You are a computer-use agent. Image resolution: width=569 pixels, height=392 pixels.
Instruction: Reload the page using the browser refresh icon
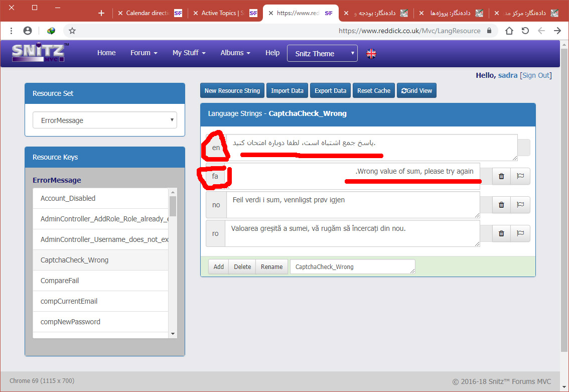[525, 31]
